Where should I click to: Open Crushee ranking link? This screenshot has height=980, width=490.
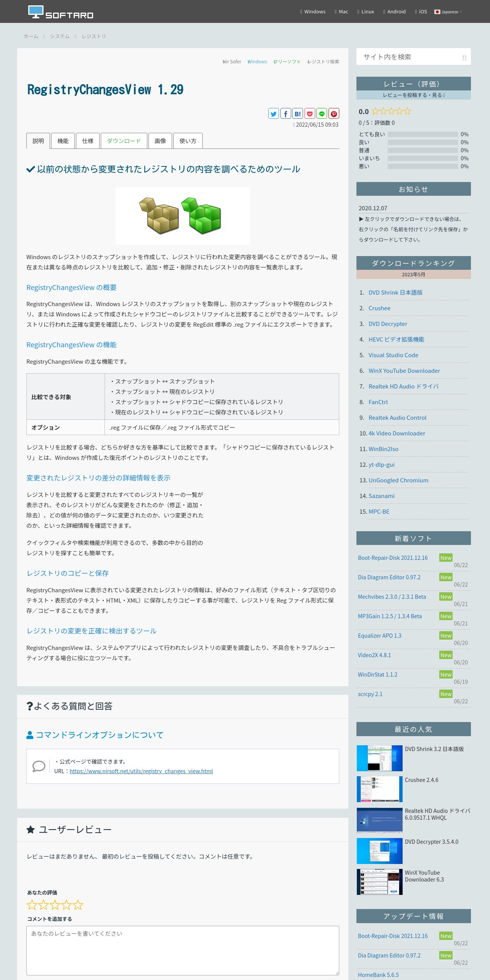coord(379,308)
